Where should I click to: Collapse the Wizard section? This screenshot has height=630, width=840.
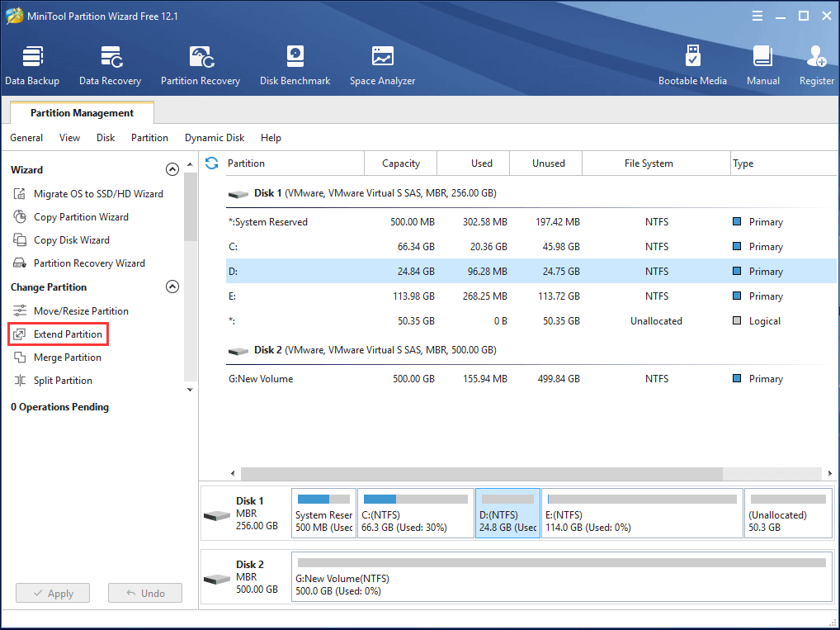tap(172, 169)
